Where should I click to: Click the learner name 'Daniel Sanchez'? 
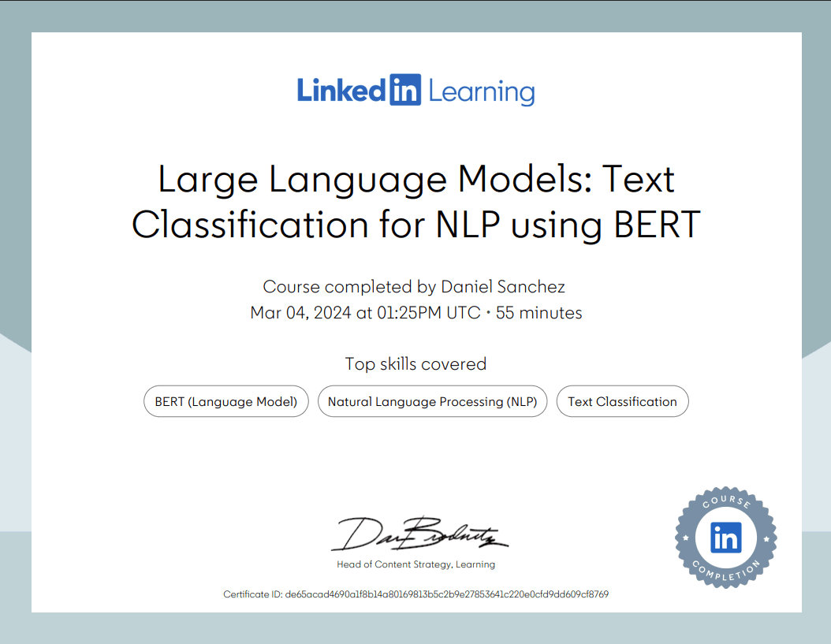tap(502, 286)
